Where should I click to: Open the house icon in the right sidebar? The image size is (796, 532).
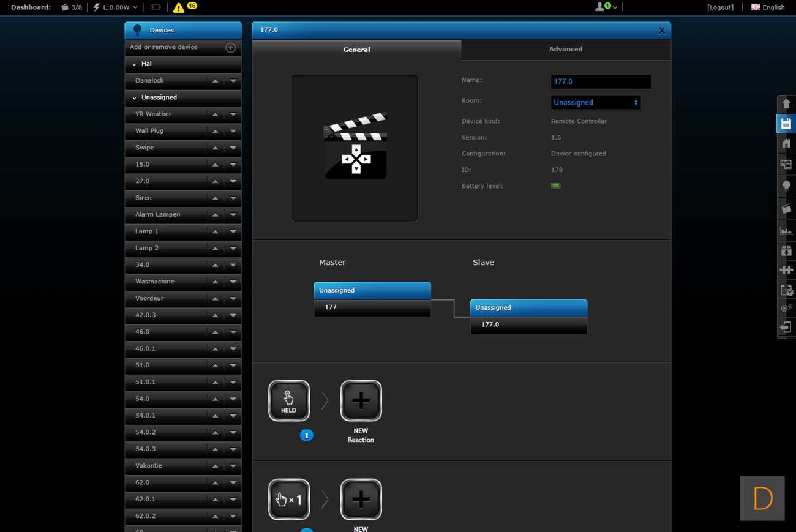coord(786,144)
